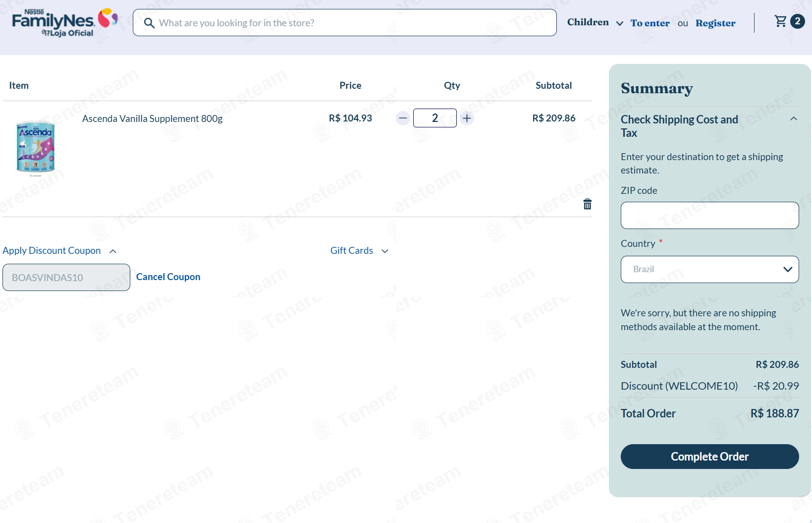Open the Register link
Viewport: 812px width, 523px height.
[715, 23]
